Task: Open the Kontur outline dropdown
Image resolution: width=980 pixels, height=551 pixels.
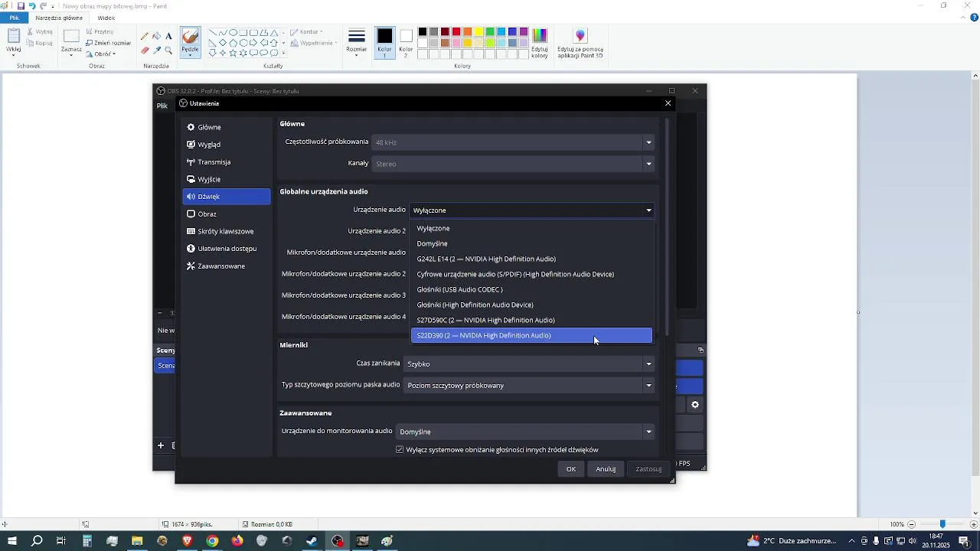Action: (x=306, y=32)
